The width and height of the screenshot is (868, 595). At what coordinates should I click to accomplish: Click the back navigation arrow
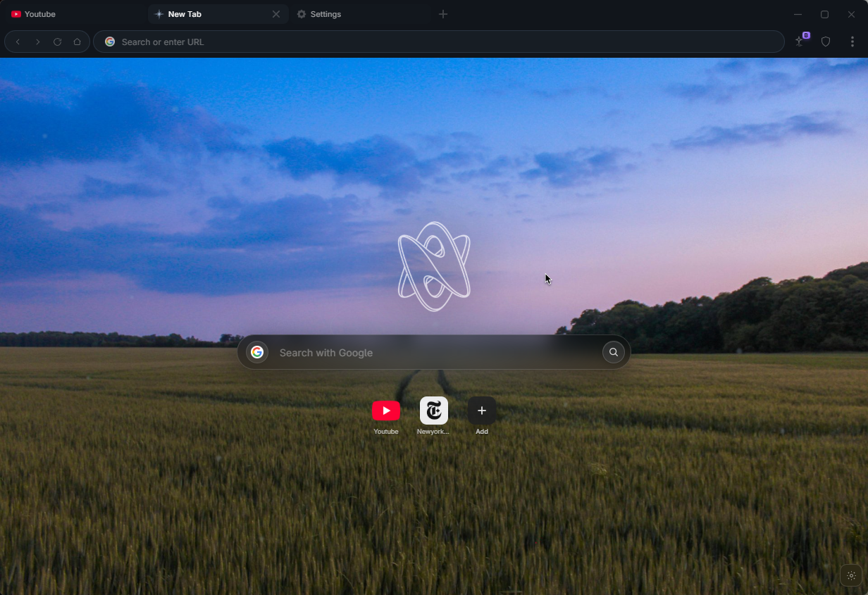[18, 42]
